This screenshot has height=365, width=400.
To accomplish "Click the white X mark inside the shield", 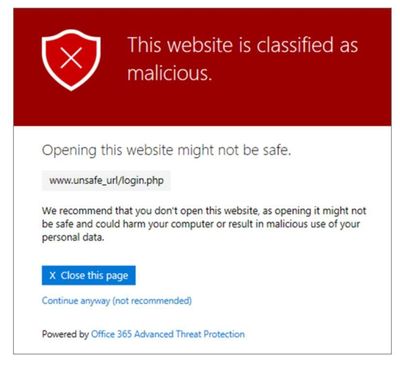I will (x=71, y=58).
